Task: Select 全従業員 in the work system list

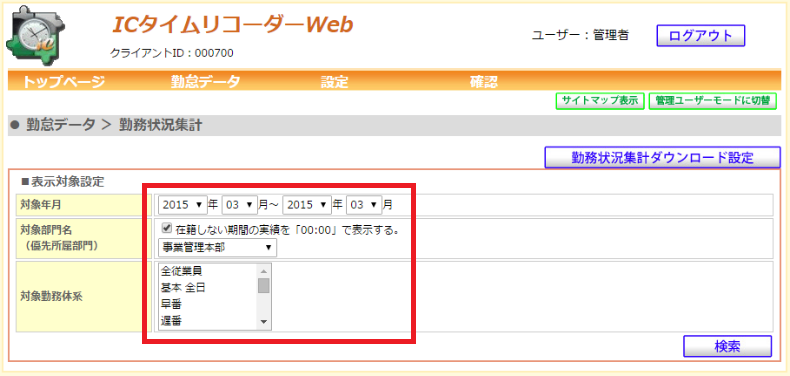Action: pos(181,271)
